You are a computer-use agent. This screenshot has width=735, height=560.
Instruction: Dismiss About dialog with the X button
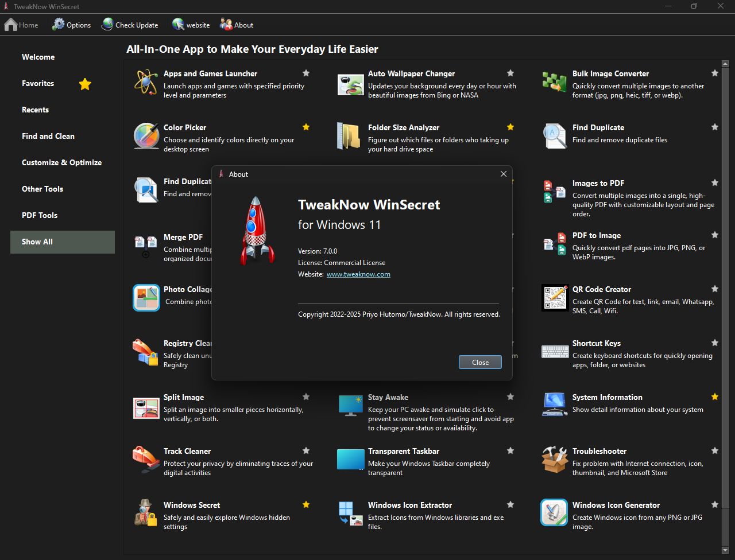pyautogui.click(x=504, y=174)
